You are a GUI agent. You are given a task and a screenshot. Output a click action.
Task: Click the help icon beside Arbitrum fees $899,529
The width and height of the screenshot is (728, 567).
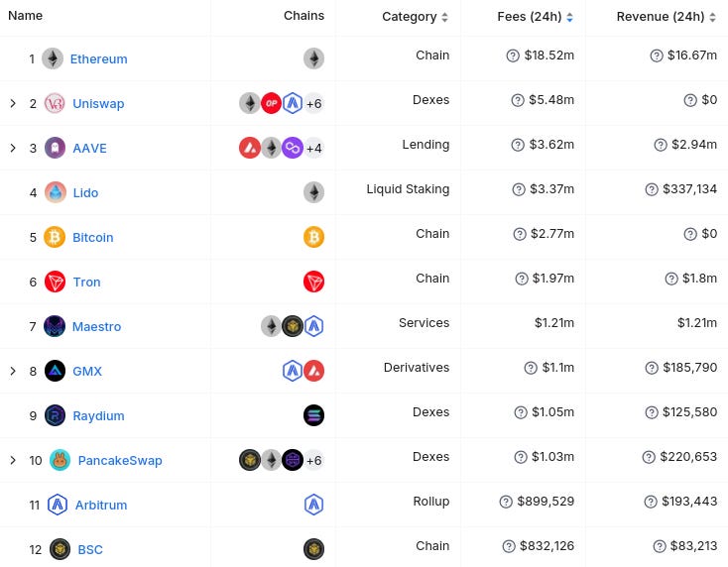506,502
